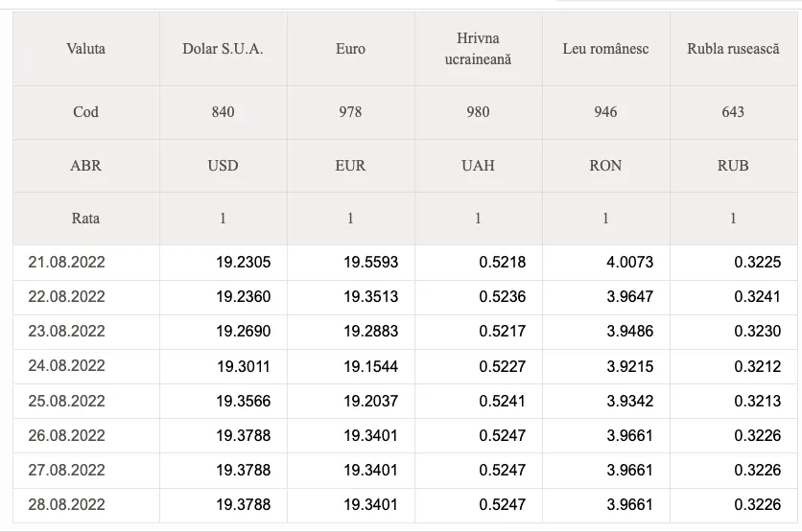Select the RON rate 4.0073 cell
Image resolution: width=802 pixels, height=532 pixels.
(606, 263)
